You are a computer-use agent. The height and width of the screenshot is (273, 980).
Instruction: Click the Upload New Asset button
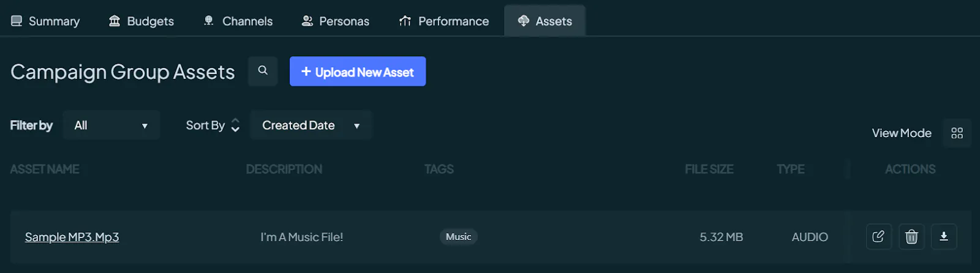point(358,72)
